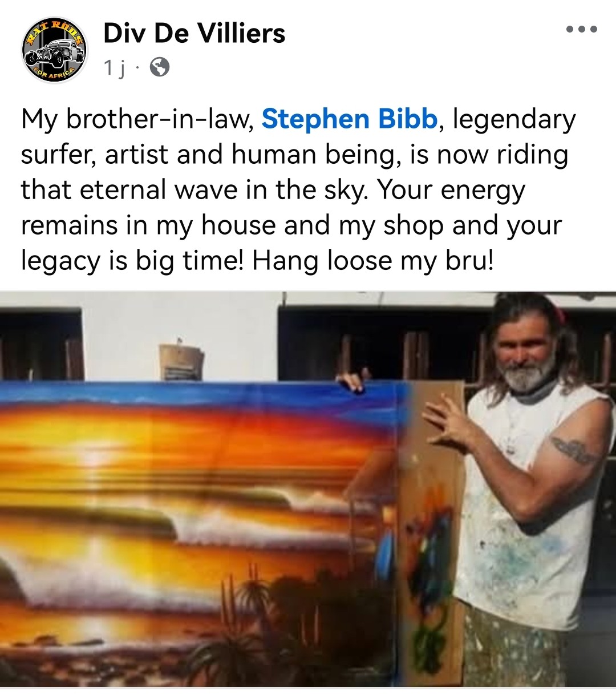Viewport: 616px width, 699px height.
Task: Click the "For Africa" text on the avatar
Action: point(55,73)
